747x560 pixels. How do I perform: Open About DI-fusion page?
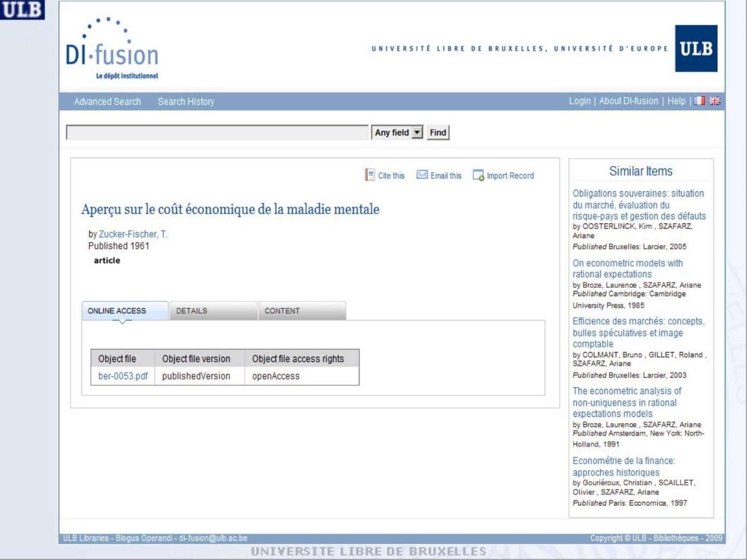(629, 101)
